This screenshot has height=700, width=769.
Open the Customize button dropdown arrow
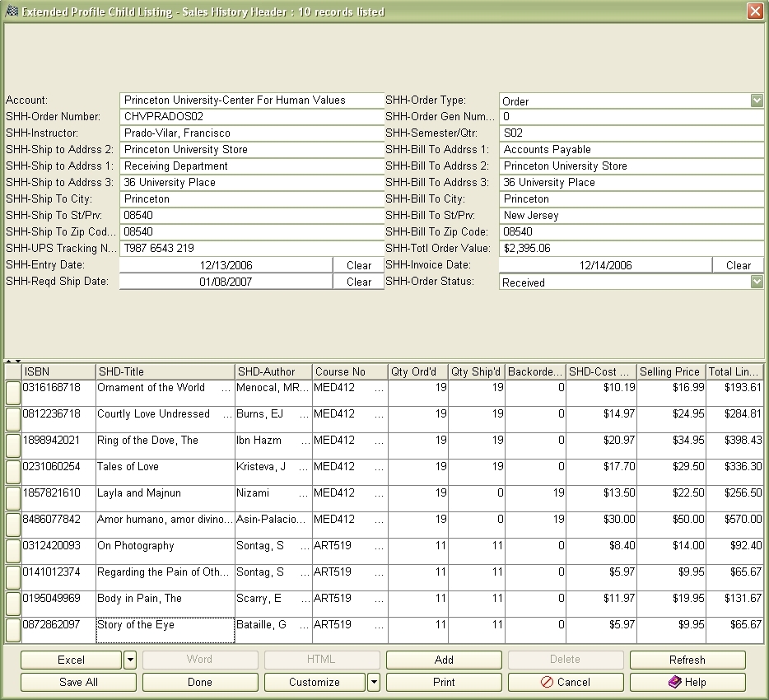[x=373, y=682]
